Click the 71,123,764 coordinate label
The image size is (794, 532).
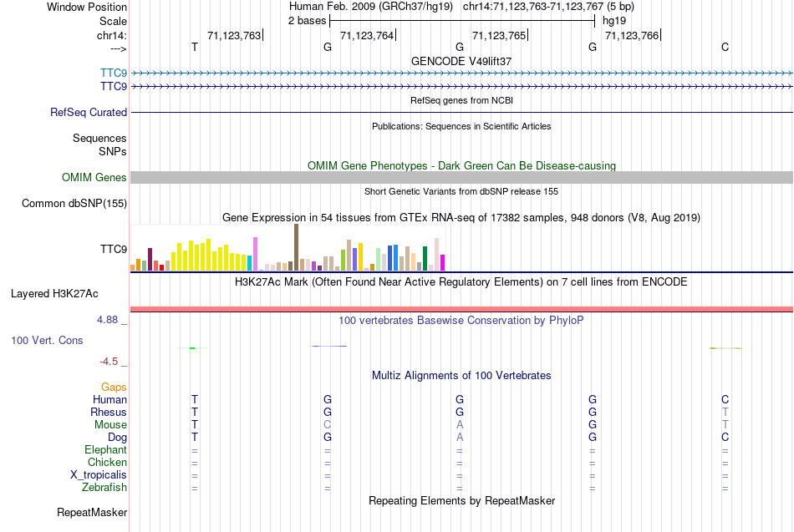tap(367, 35)
